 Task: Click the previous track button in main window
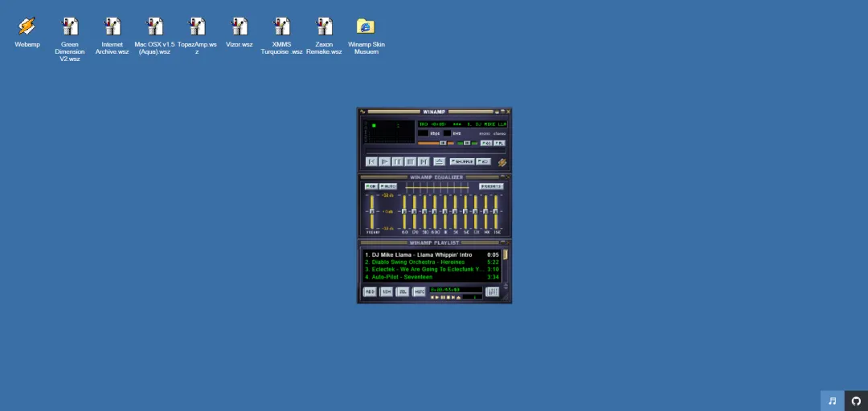371,161
